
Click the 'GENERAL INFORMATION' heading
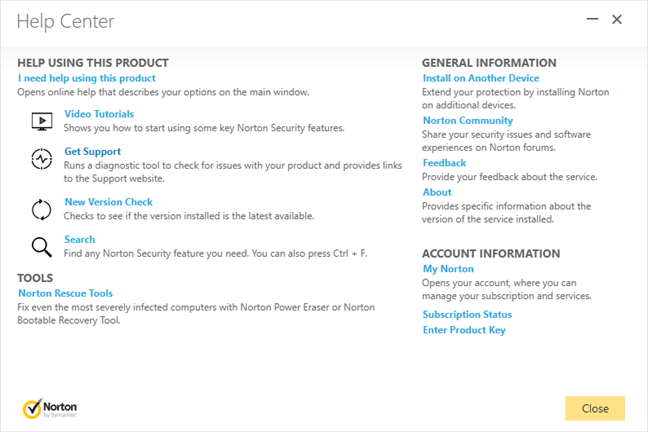[x=489, y=63]
